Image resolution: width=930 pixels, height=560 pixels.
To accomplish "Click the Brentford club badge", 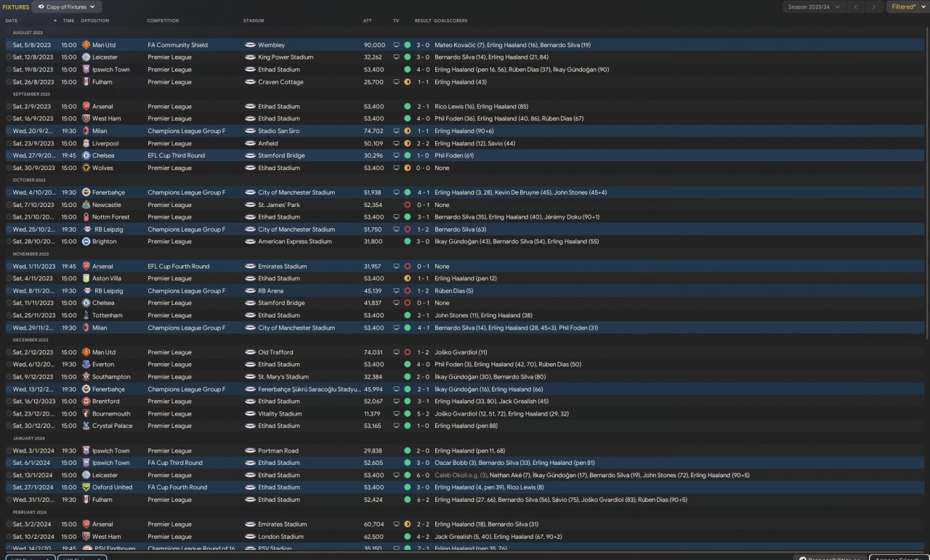I will click(86, 402).
